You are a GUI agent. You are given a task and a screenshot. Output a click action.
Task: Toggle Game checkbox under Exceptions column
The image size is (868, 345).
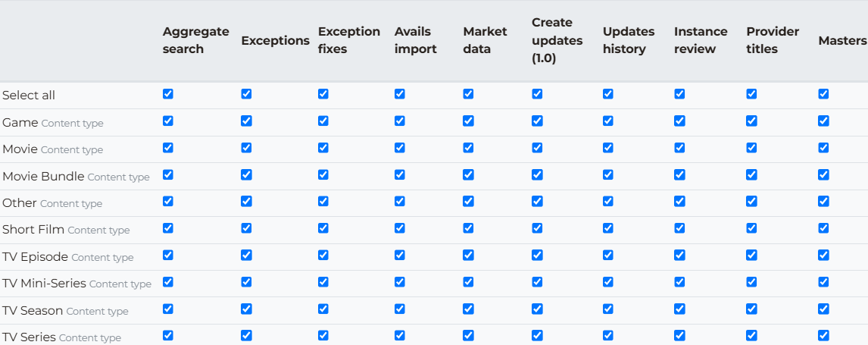(x=246, y=121)
